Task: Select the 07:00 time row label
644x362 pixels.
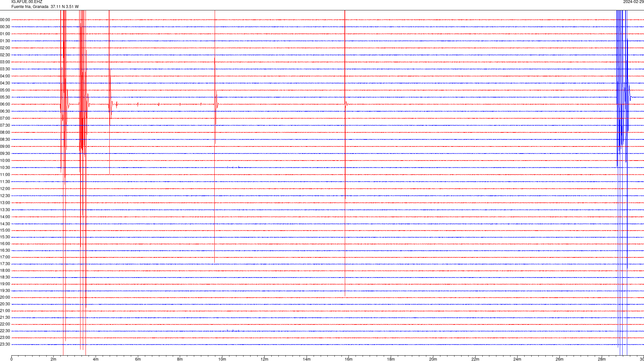Action: tap(5, 118)
